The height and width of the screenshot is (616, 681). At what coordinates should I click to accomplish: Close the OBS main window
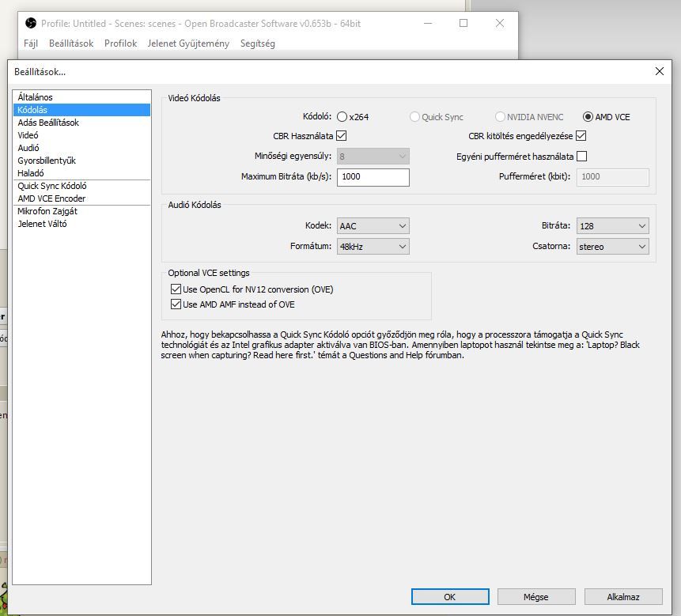[x=500, y=24]
